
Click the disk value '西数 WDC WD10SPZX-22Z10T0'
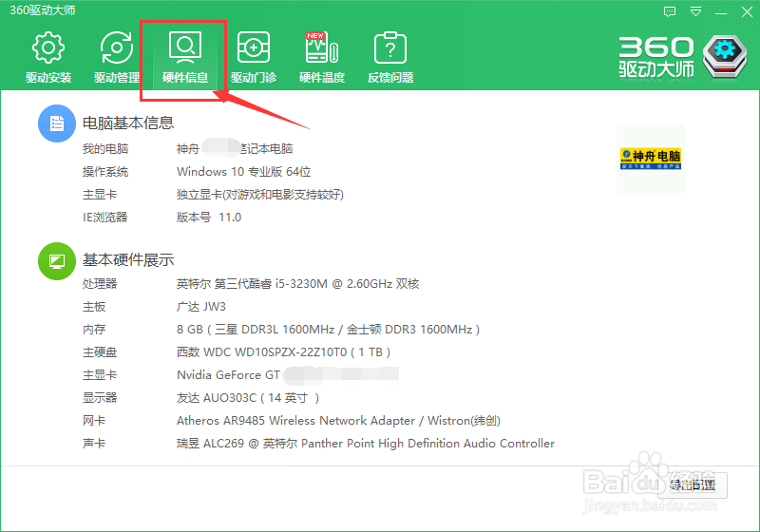tap(262, 352)
